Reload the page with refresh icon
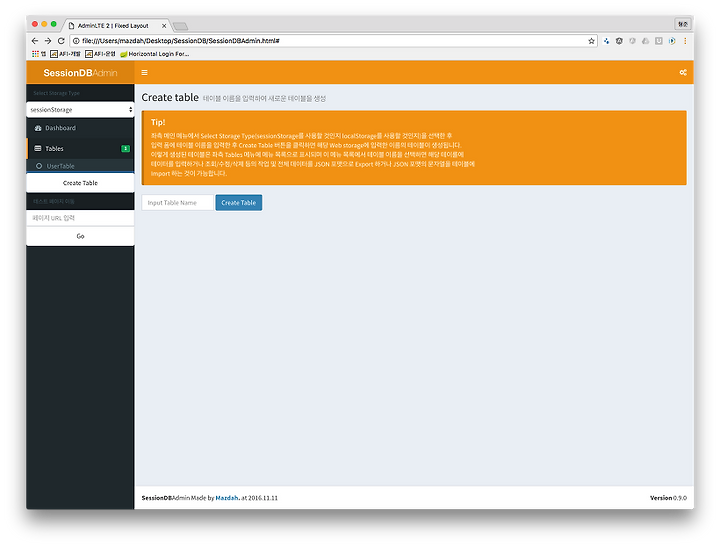The image size is (720, 547). [x=61, y=41]
